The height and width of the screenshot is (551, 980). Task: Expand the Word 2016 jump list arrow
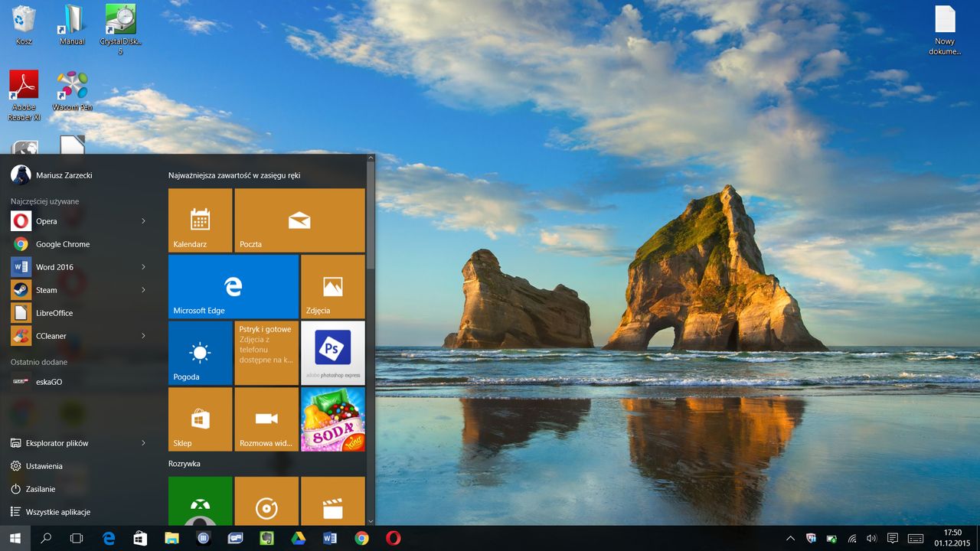pos(143,267)
